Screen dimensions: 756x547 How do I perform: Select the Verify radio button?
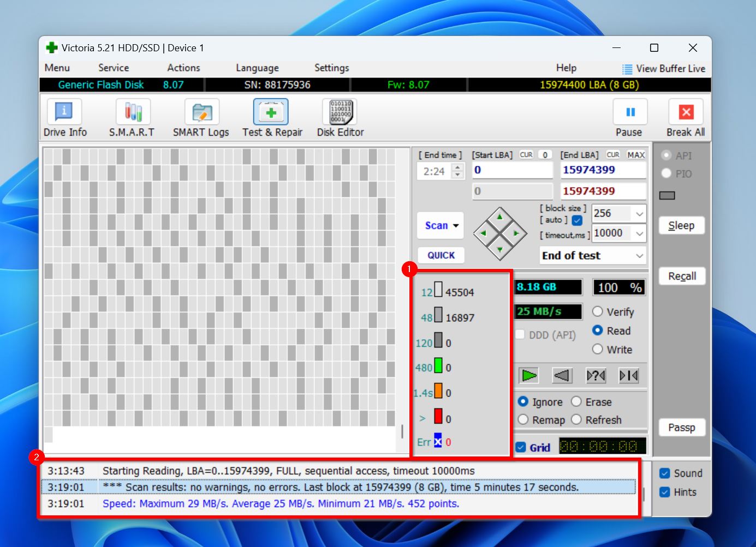(598, 311)
